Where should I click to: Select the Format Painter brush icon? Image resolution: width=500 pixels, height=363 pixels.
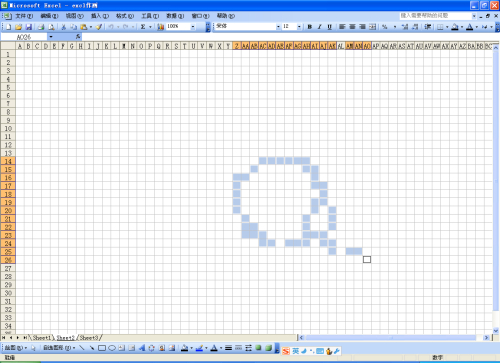pyautogui.click(x=99, y=27)
